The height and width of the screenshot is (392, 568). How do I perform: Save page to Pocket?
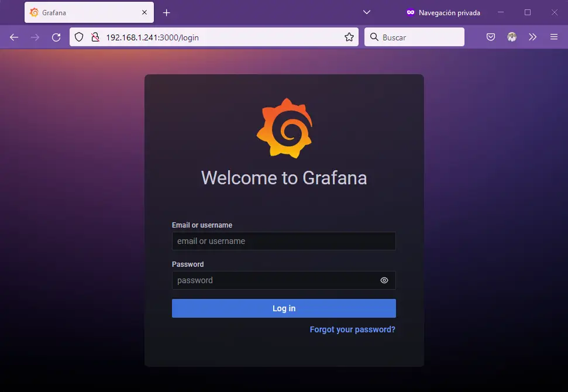pos(491,37)
